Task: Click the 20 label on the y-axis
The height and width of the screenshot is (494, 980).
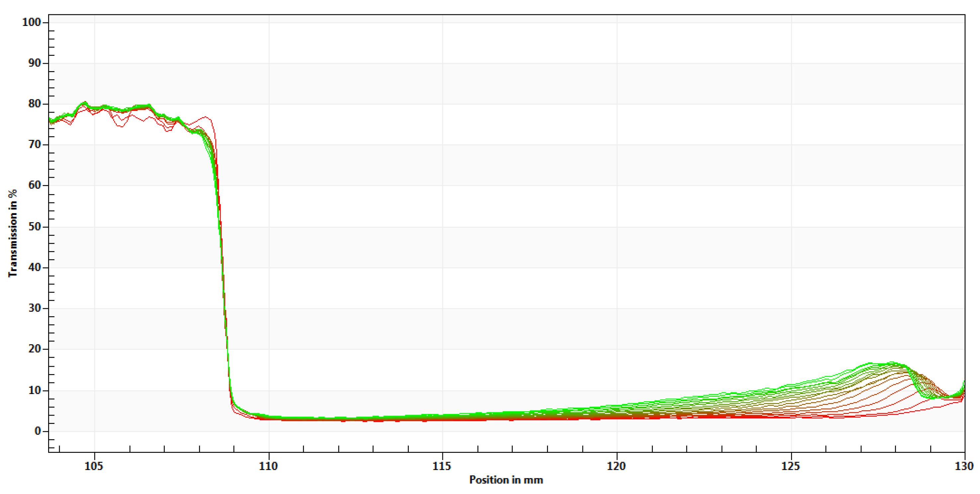Action: click(34, 348)
